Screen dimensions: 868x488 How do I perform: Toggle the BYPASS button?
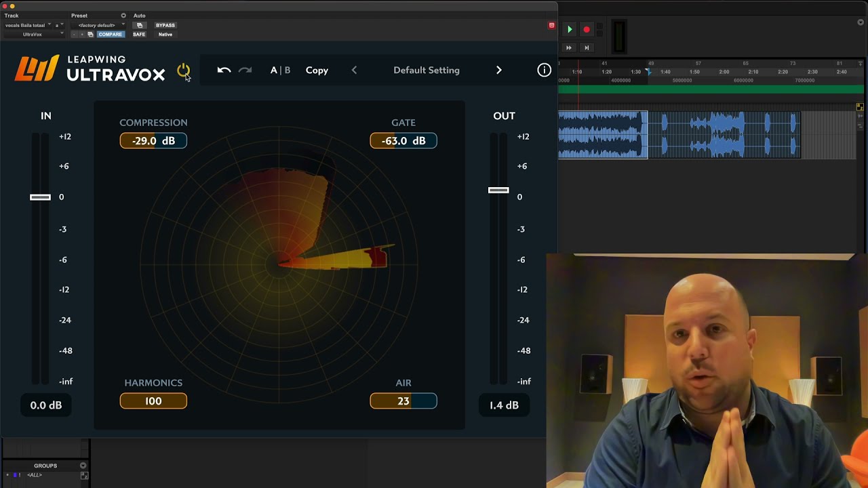(165, 25)
